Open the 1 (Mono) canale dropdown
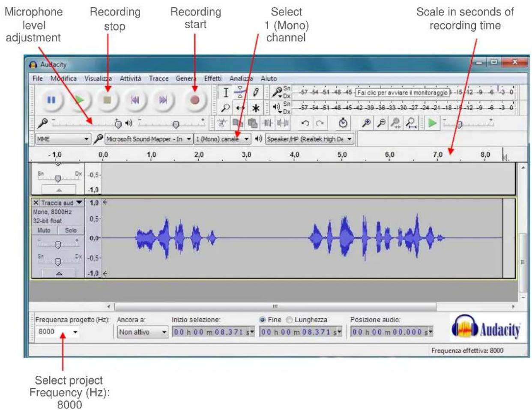 [x=223, y=139]
